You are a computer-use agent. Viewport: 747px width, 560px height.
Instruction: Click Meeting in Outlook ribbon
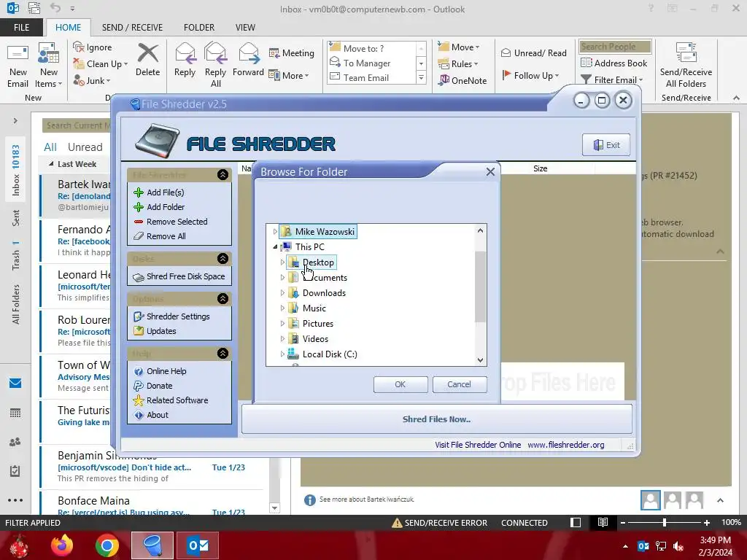pos(292,52)
